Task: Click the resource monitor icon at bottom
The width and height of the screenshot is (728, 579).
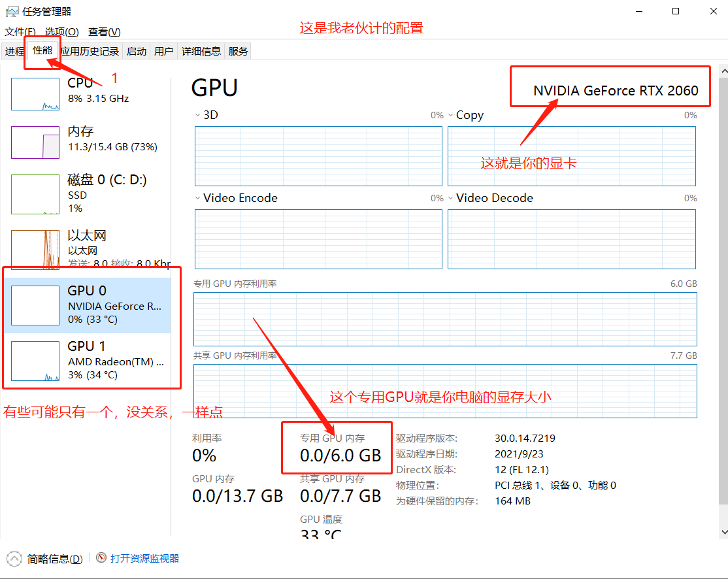Action: (101, 558)
